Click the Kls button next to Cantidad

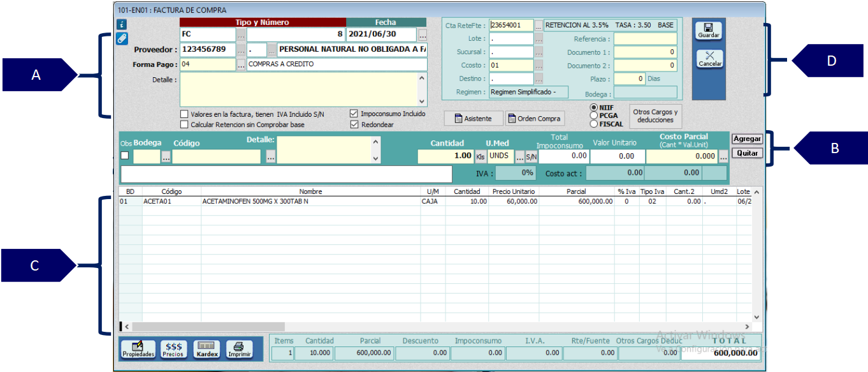[481, 157]
